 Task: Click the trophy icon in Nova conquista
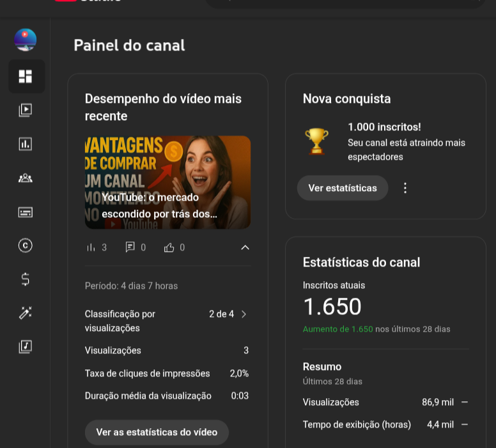pyautogui.click(x=316, y=141)
